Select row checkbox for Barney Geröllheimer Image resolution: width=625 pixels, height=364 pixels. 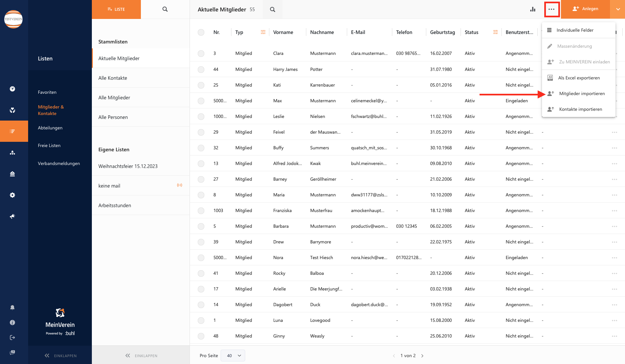pos(201,179)
